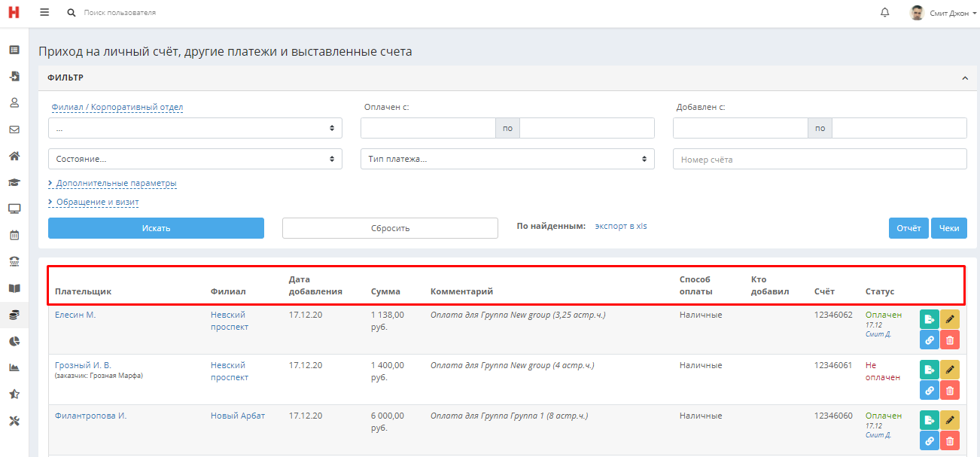The height and width of the screenshot is (457, 980).
Task: Open Новый Арбат branch link
Action: click(238, 416)
